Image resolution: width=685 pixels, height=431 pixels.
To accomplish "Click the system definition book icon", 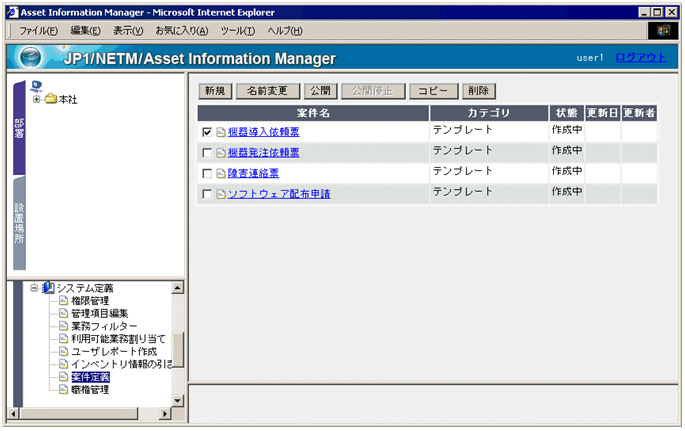I will pos(47,288).
